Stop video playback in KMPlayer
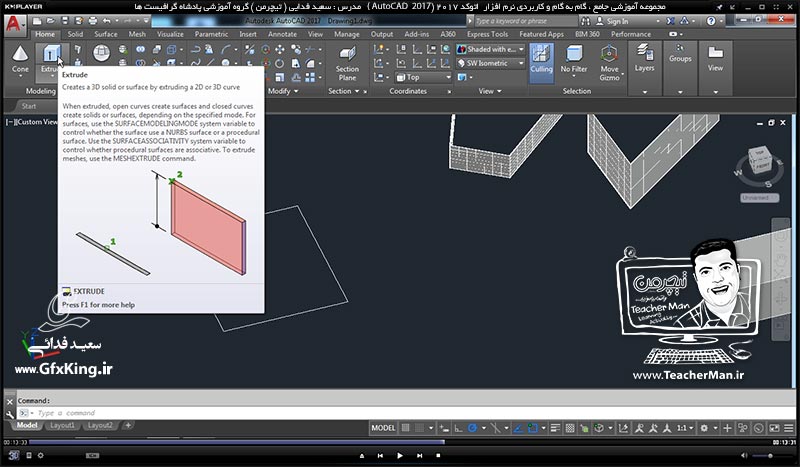 438,455
